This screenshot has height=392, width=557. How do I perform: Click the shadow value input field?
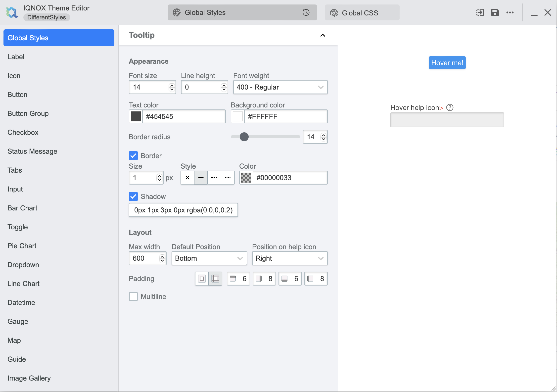tap(183, 210)
